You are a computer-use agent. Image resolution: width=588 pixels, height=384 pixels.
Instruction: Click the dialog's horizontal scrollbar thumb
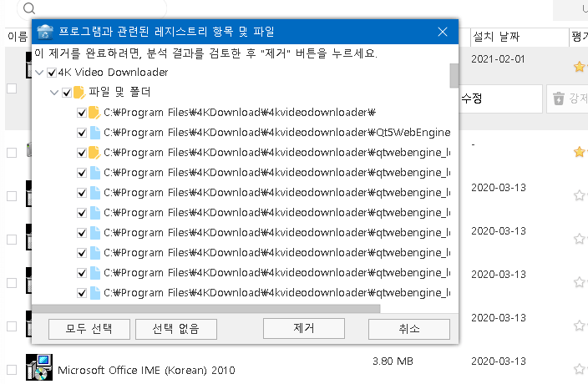pos(205,309)
